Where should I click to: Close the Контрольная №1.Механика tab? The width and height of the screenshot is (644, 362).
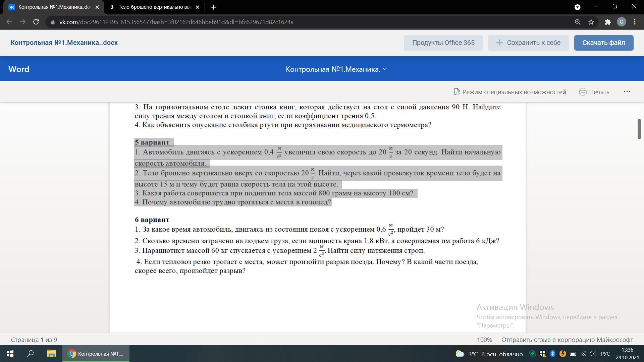tap(97, 7)
